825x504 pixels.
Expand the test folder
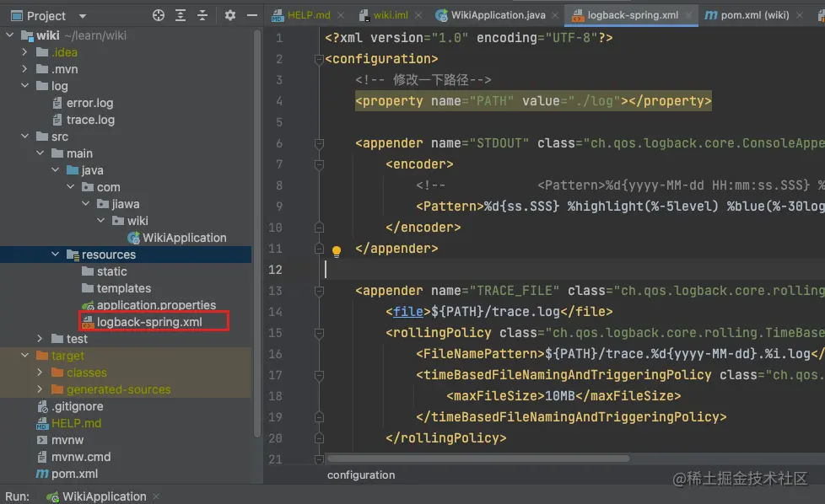40,339
